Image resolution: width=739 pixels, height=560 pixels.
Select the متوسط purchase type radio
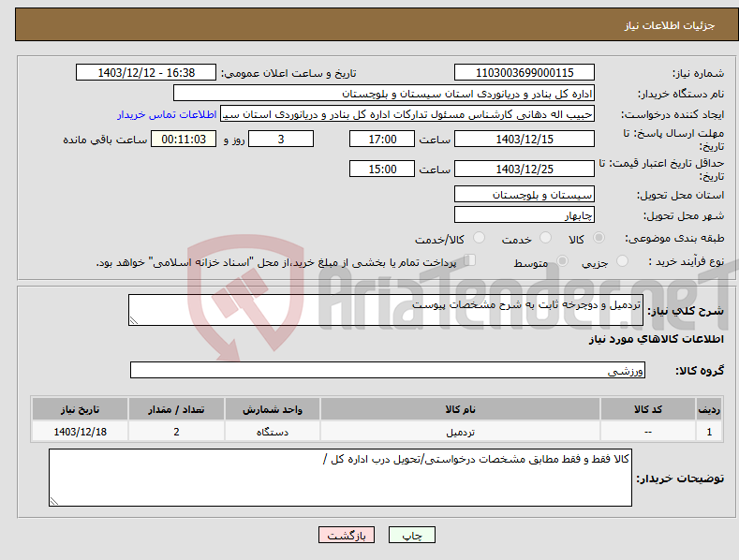click(x=562, y=261)
